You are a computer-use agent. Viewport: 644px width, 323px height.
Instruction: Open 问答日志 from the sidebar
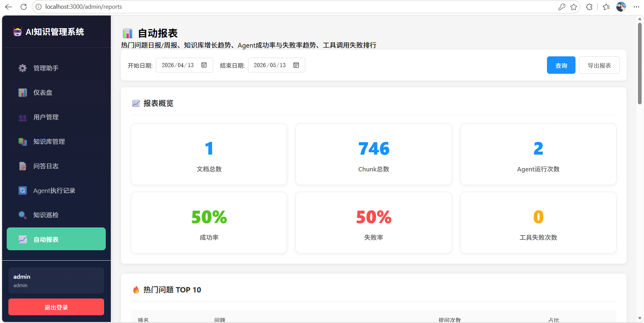coord(56,166)
